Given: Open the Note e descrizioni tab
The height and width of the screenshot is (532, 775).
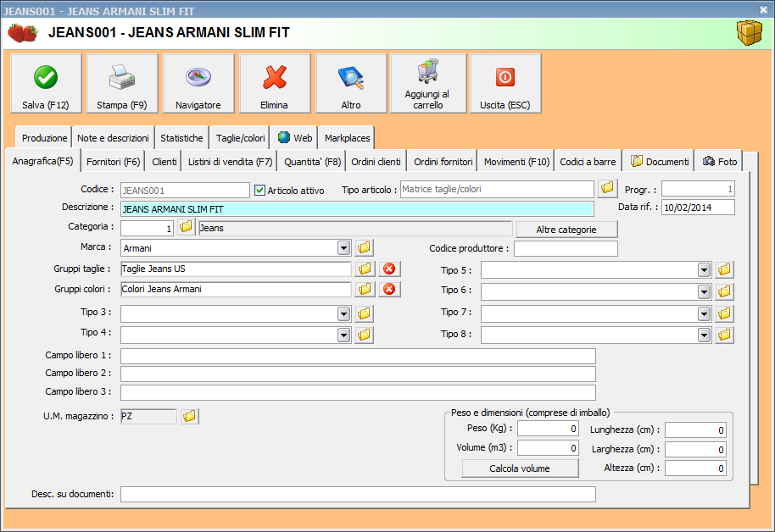Looking at the screenshot, I should (x=113, y=138).
